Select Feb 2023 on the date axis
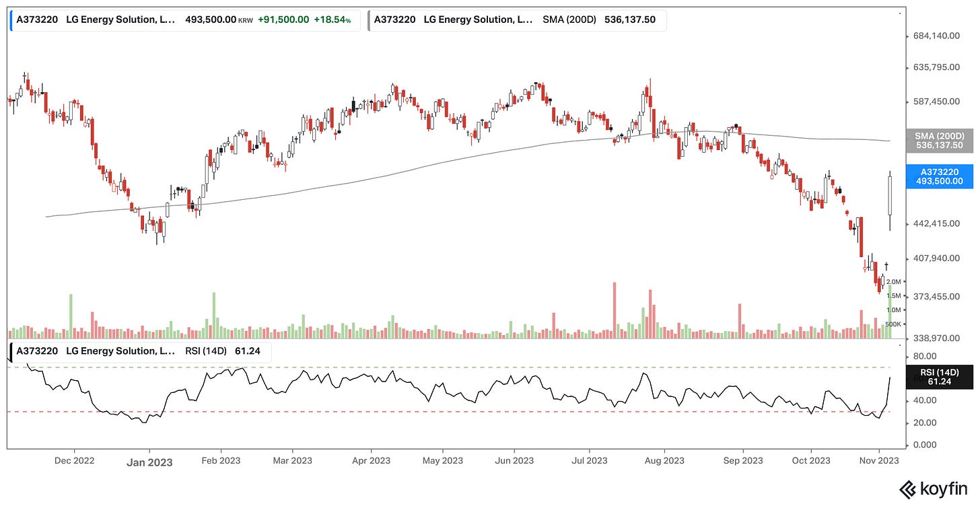 pos(221,461)
